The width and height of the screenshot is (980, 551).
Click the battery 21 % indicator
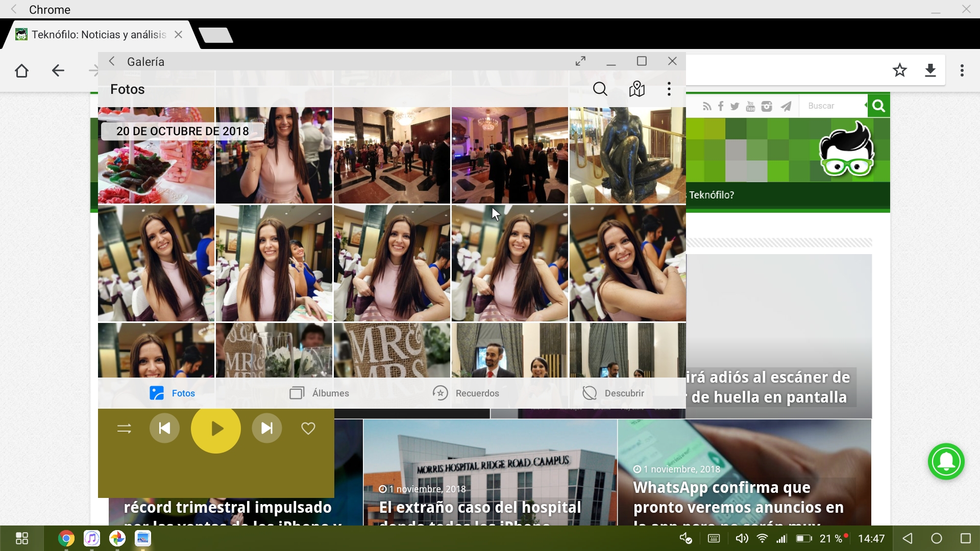[x=822, y=538]
